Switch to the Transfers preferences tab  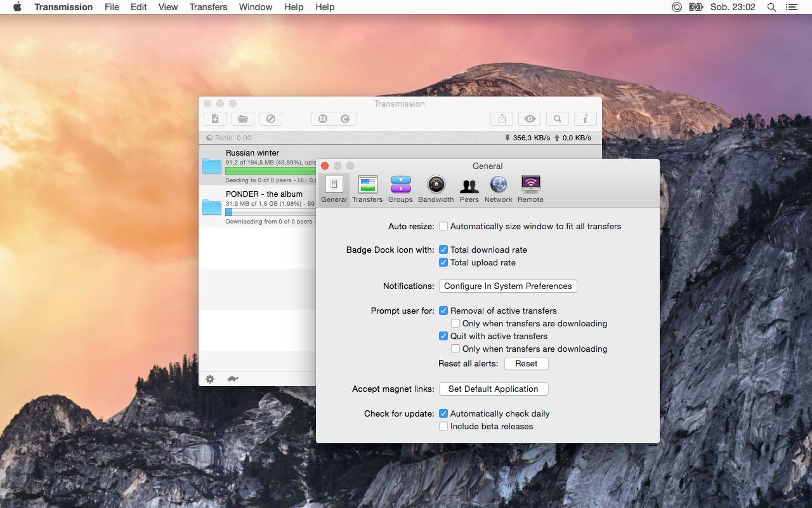[367, 189]
